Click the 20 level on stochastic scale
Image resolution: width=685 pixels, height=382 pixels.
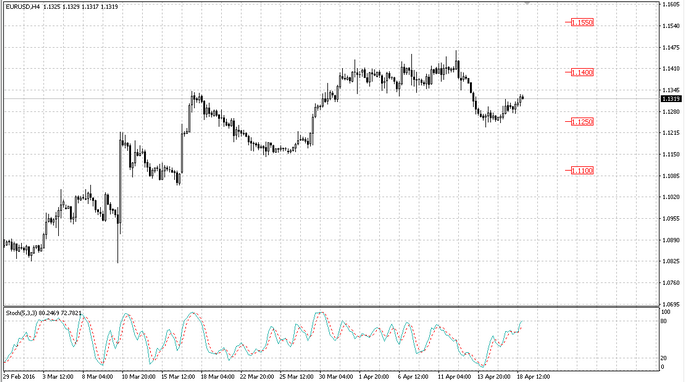click(664, 358)
